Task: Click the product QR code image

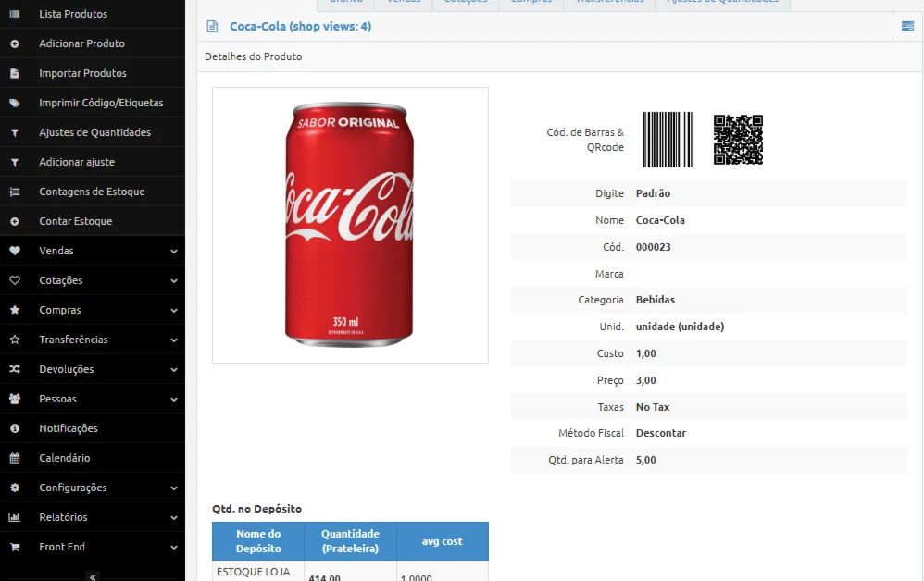Action: point(738,140)
